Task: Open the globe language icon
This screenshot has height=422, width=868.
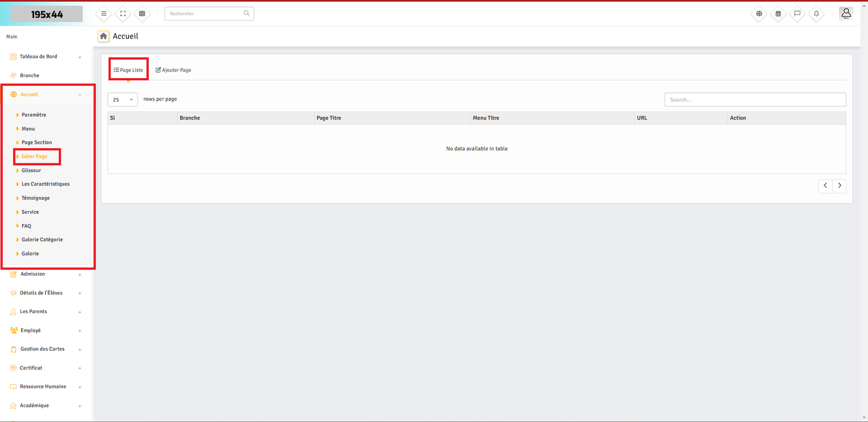Action: pos(759,14)
